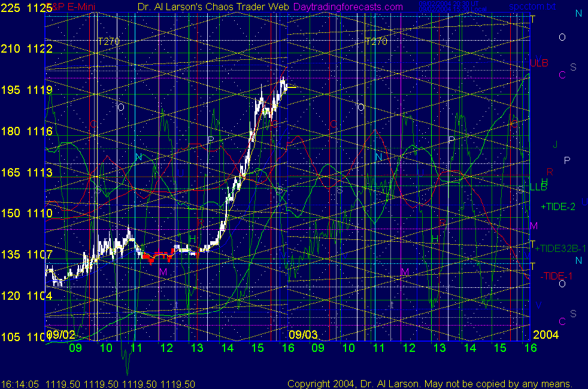The width and height of the screenshot is (588, 389).
Task: Click the "150 1110" price scale label
Action: (x=26, y=213)
